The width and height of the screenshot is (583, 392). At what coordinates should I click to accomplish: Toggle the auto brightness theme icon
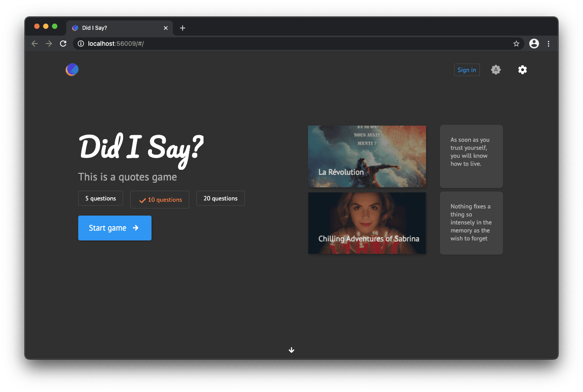click(495, 70)
